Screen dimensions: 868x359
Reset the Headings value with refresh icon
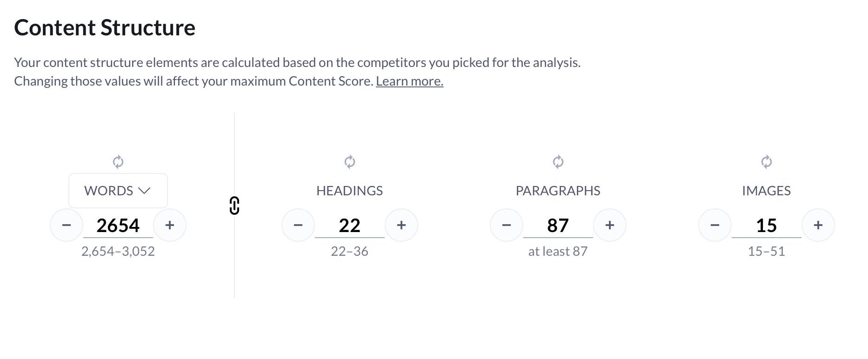(350, 162)
